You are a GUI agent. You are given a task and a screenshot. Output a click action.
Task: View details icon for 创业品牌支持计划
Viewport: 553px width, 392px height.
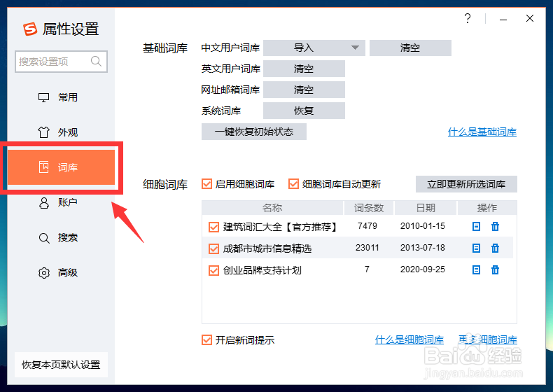pyautogui.click(x=476, y=270)
